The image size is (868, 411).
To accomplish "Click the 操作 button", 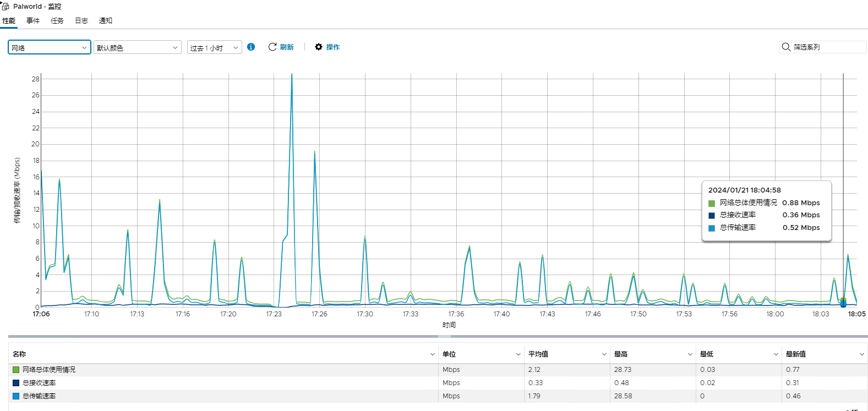I will point(327,47).
